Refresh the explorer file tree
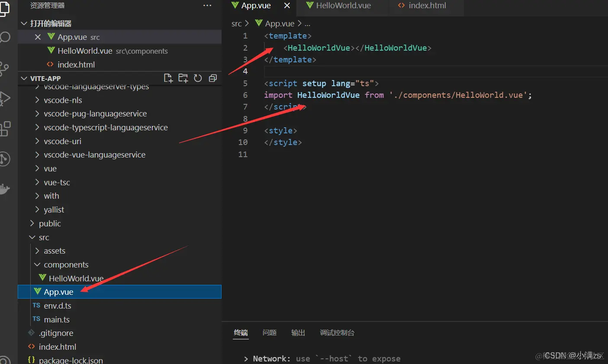 click(198, 78)
